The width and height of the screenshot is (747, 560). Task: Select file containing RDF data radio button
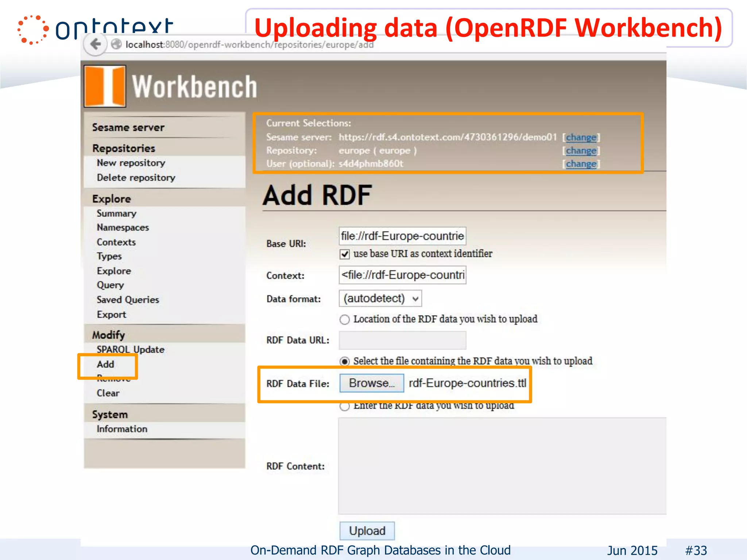pos(345,361)
